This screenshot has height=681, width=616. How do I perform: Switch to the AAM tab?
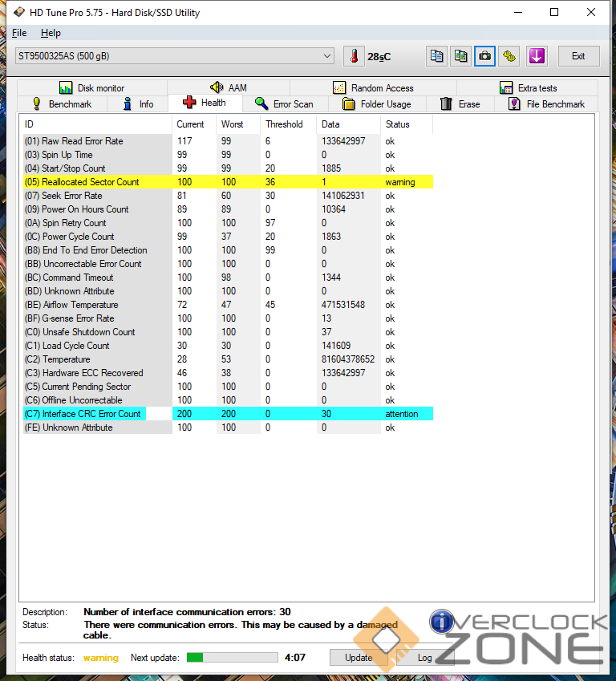229,87
